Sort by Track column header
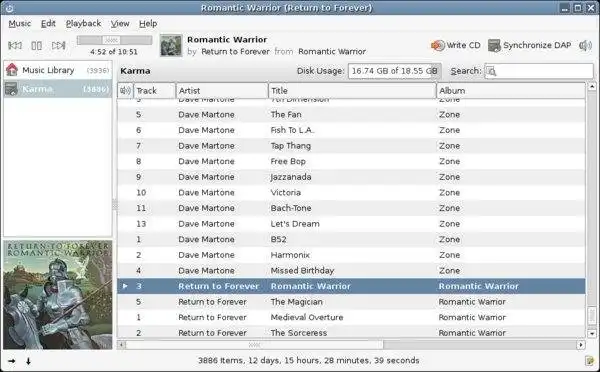The width and height of the screenshot is (600, 372). click(x=154, y=91)
